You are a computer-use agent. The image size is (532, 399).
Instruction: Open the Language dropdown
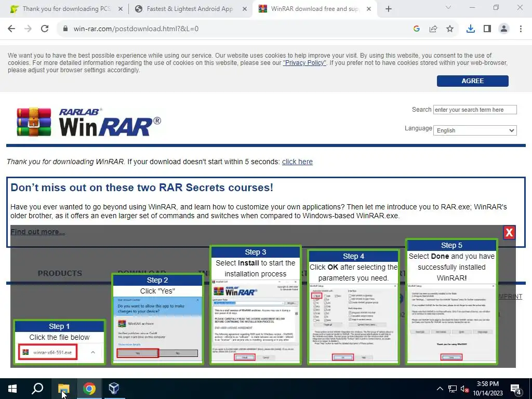click(475, 130)
